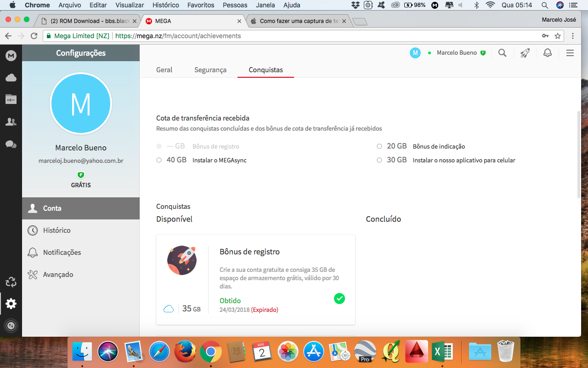The image size is (588, 368).
Task: Open Excel from the Dock
Action: [442, 352]
